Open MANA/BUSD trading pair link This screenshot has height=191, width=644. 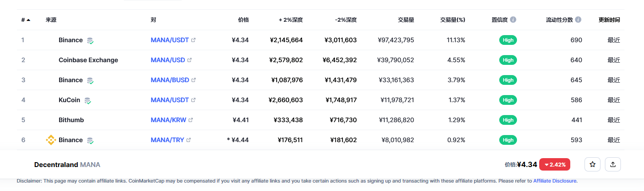tap(170, 80)
